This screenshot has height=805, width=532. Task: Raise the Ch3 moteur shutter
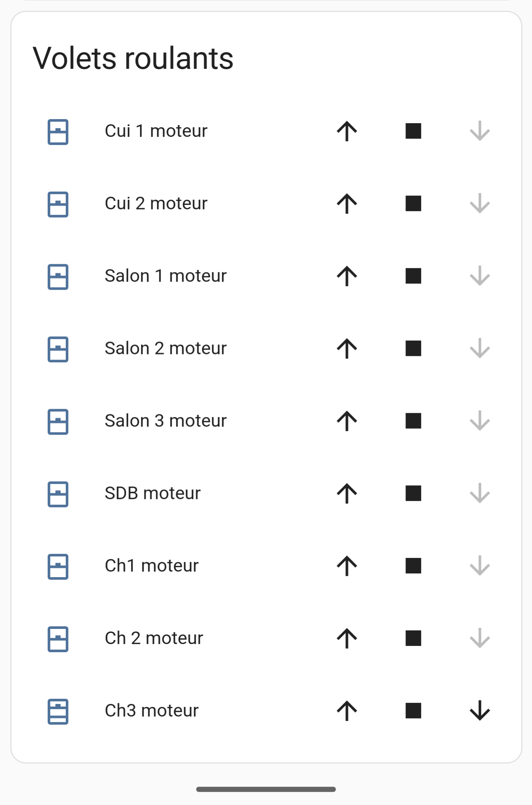point(347,711)
